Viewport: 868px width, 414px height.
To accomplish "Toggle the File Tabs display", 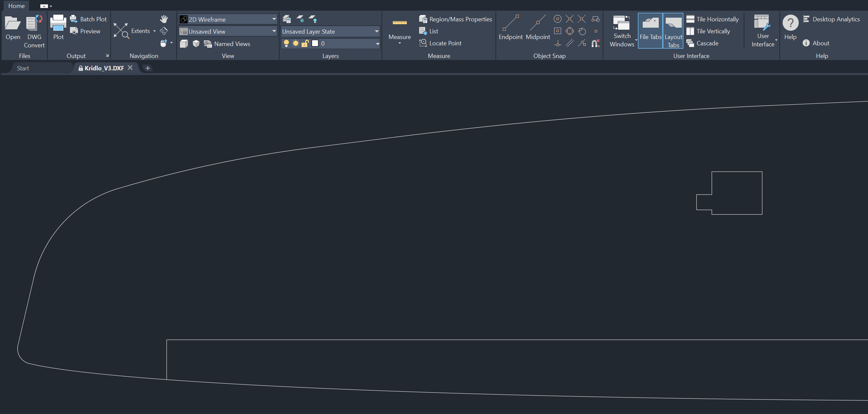I will (650, 30).
